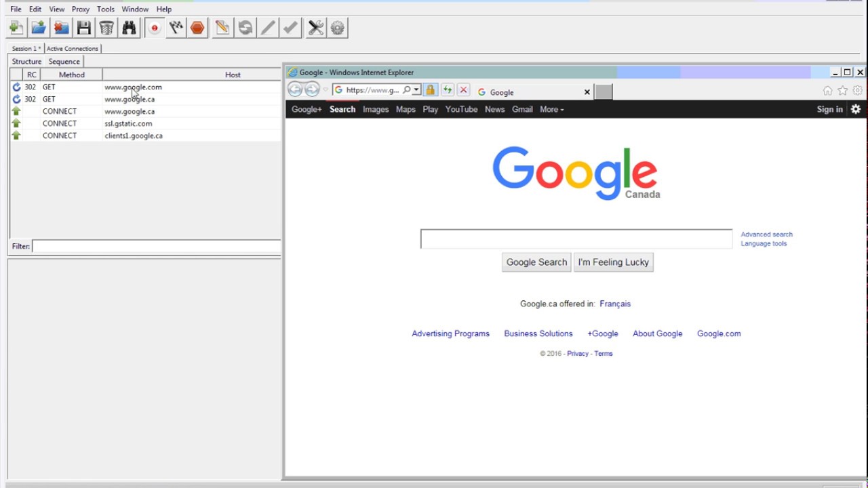Click the Repeat request arrows icon
868x488 pixels.
(245, 28)
